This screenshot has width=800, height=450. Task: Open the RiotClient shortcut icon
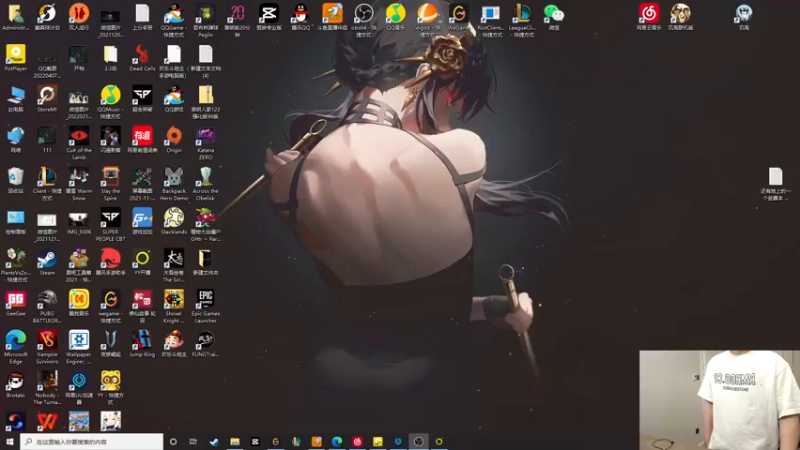click(x=490, y=14)
